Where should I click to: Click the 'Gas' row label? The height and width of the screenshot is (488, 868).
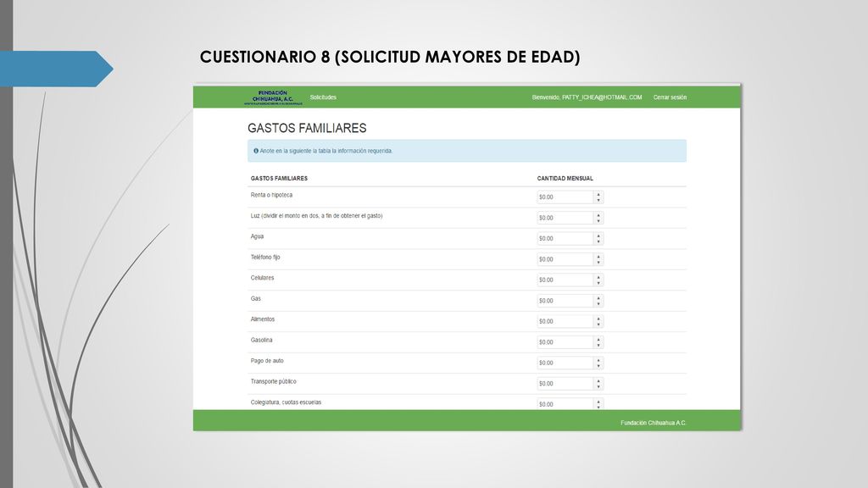255,298
